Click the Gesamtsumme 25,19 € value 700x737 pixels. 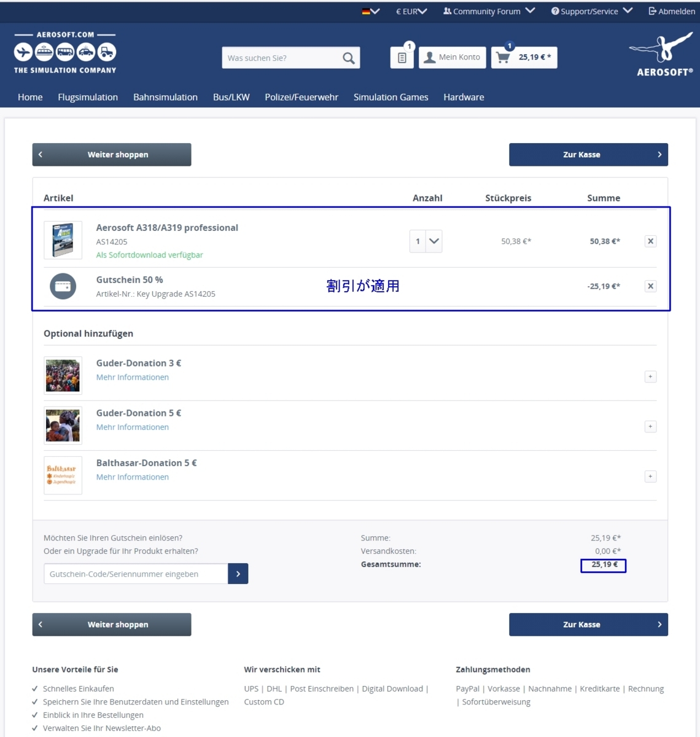[x=605, y=564]
